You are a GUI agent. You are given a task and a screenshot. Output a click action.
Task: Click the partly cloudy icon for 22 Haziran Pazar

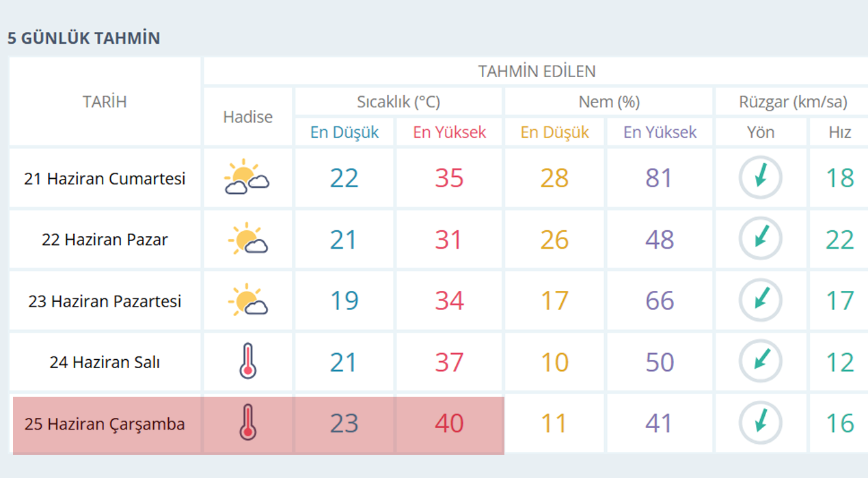[247, 239]
